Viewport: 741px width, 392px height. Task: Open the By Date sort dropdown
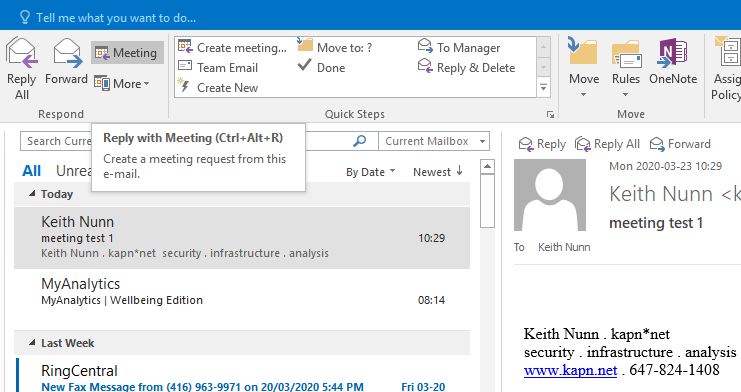click(x=370, y=172)
